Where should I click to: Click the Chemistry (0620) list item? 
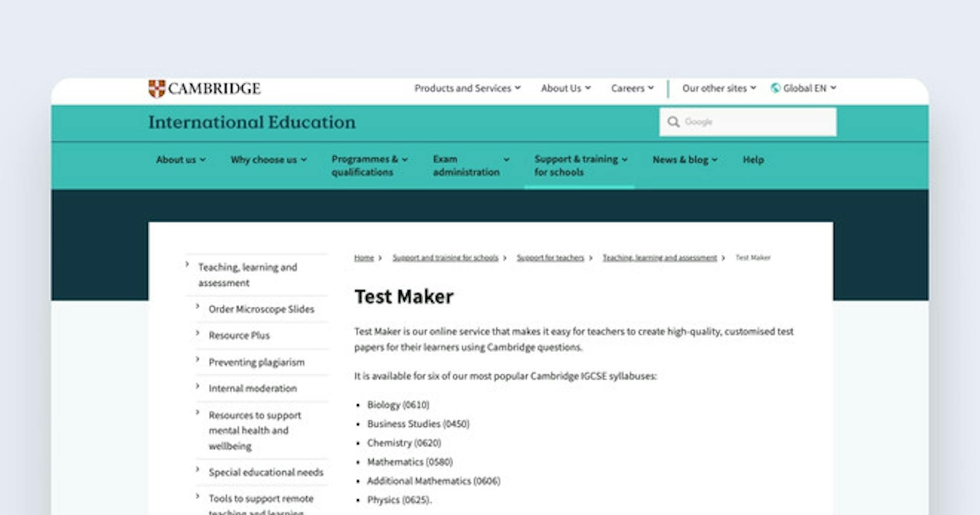click(x=404, y=443)
